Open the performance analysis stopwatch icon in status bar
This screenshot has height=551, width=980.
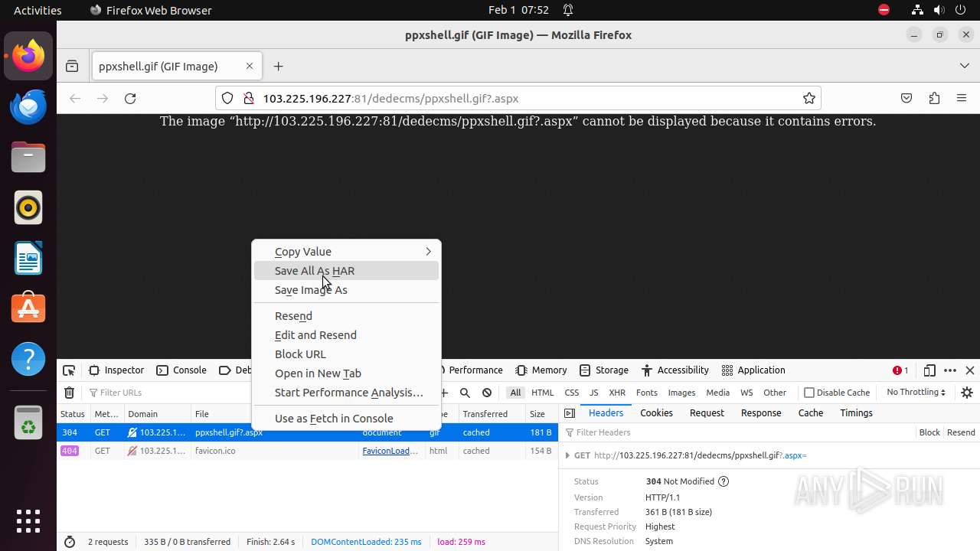[x=70, y=542]
